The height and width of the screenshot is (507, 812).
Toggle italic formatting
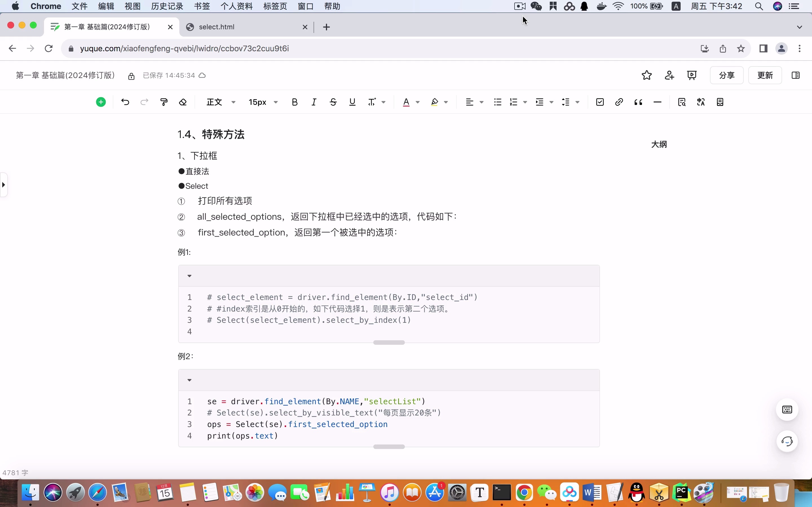click(x=314, y=102)
